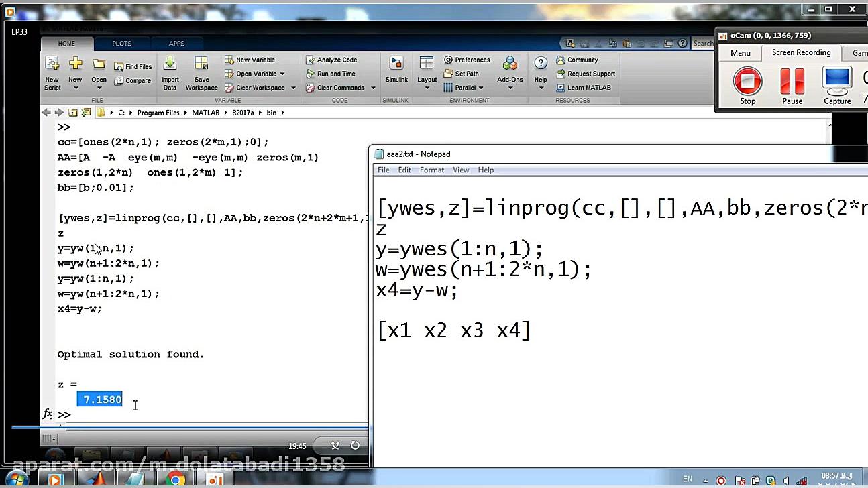Image resolution: width=868 pixels, height=488 pixels.
Task: Click Analyze Code in the CODE section
Action: (x=331, y=60)
